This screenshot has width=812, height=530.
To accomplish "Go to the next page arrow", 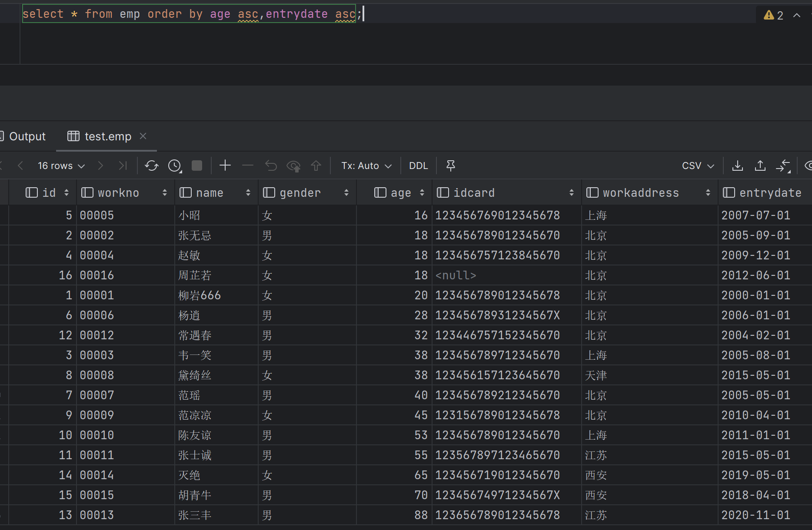I will pyautogui.click(x=100, y=166).
